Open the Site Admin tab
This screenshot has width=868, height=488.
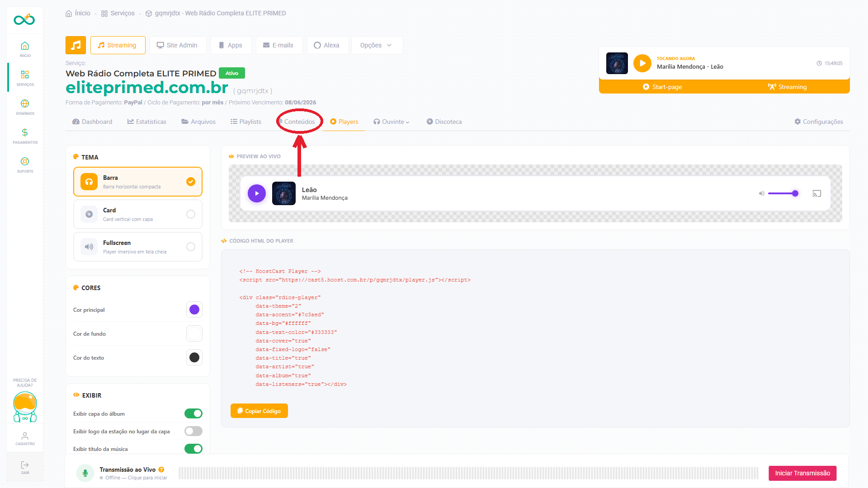pos(178,45)
